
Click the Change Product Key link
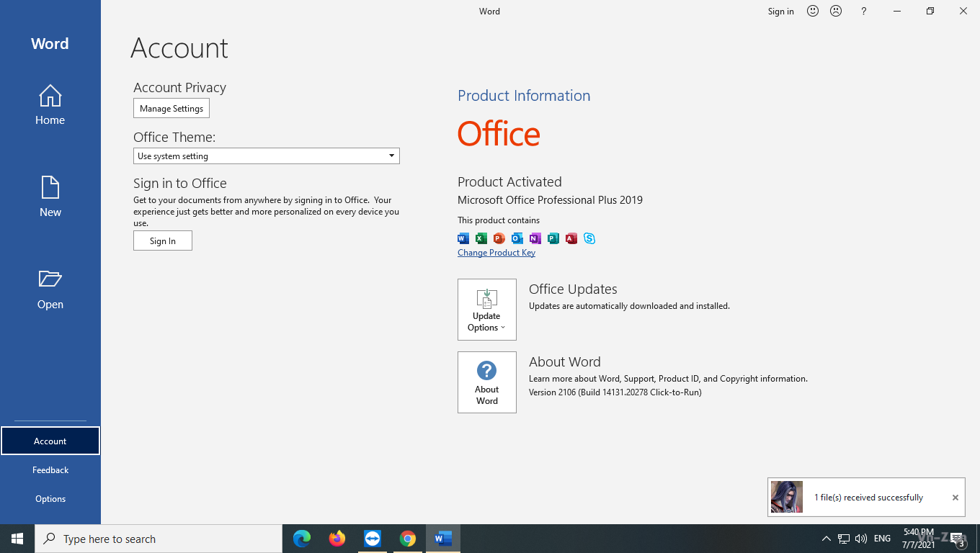point(496,253)
